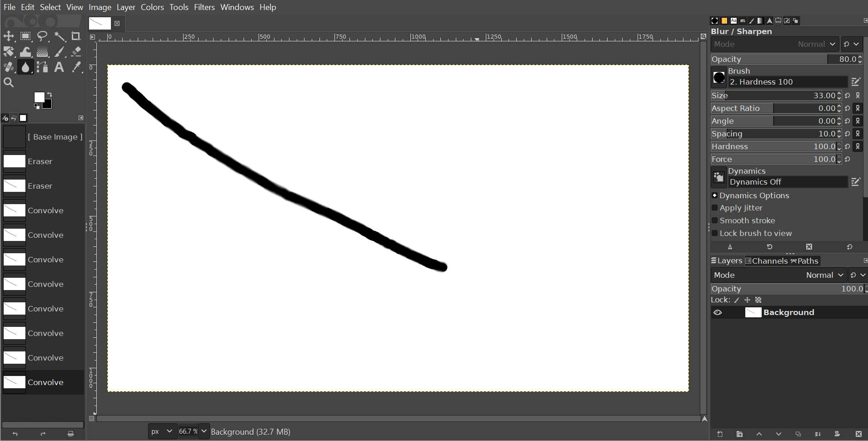Select the Warp Transform tool
868x441 pixels.
25,52
